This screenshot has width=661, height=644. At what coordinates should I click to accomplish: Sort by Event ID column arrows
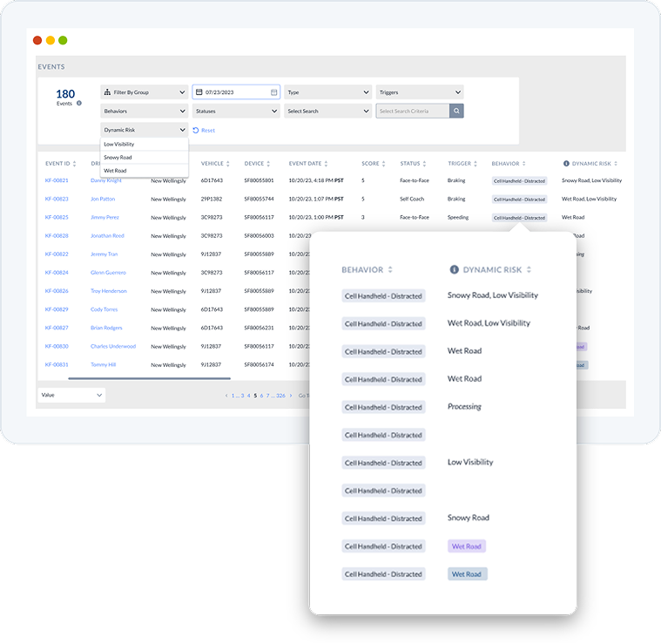pyautogui.click(x=74, y=164)
